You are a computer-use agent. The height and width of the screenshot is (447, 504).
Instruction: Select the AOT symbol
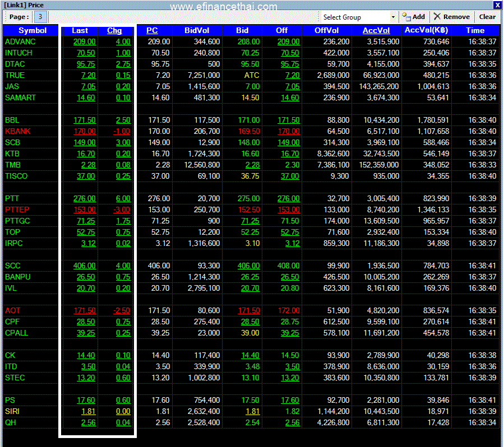(x=12, y=311)
